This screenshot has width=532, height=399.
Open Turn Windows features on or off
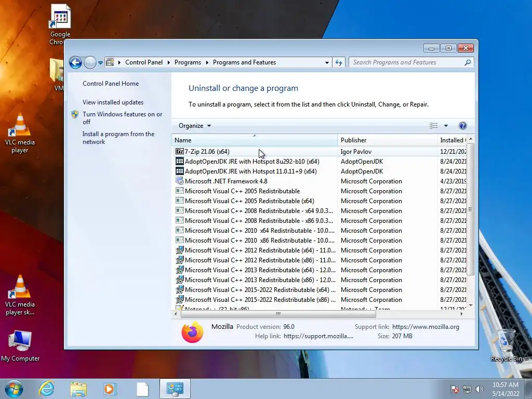click(122, 118)
